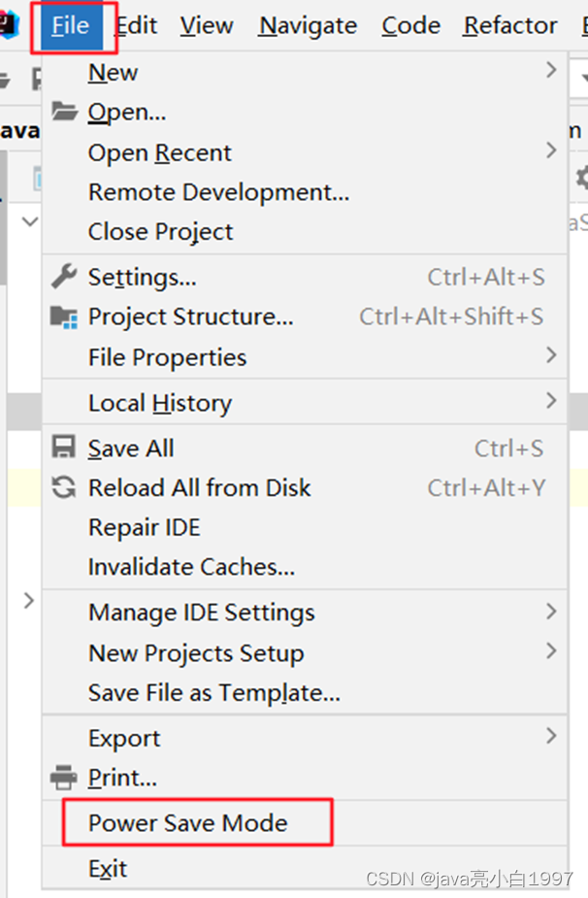Select Invalidate Caches menu entry
The image size is (588, 898).
tap(191, 566)
